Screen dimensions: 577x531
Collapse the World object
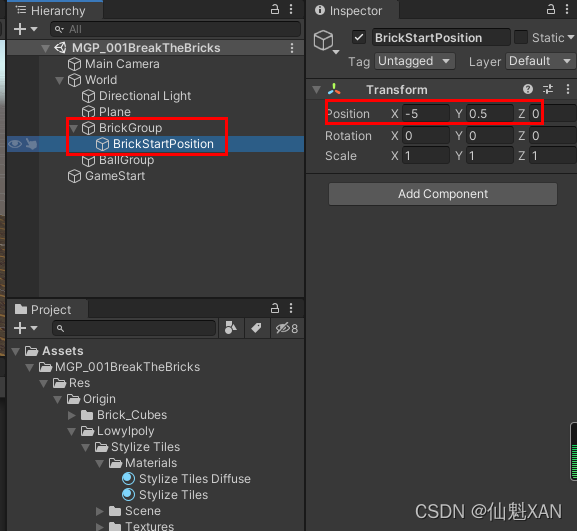[59, 80]
